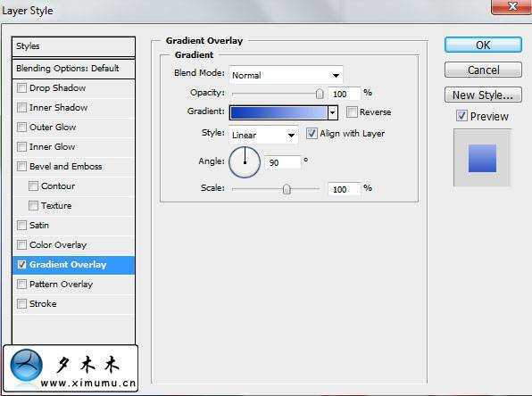
Task: Click the Opacity slider handle
Action: click(x=320, y=94)
